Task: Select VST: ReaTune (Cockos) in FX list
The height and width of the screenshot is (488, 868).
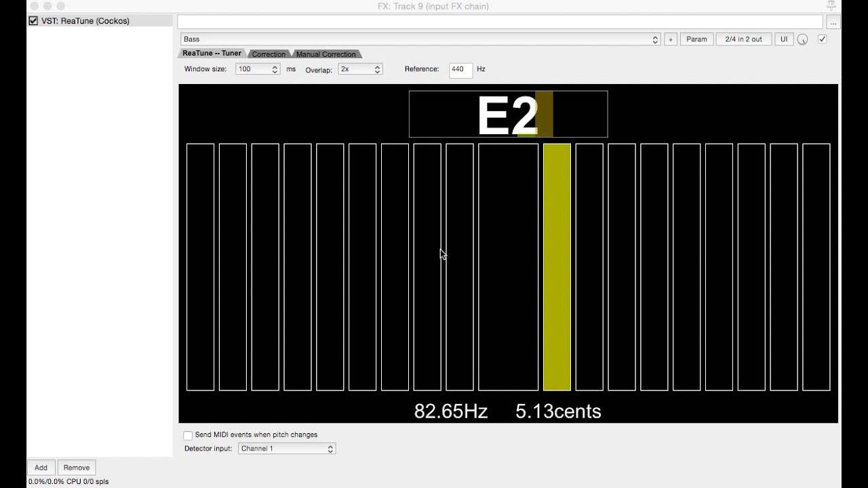Action: 100,21
